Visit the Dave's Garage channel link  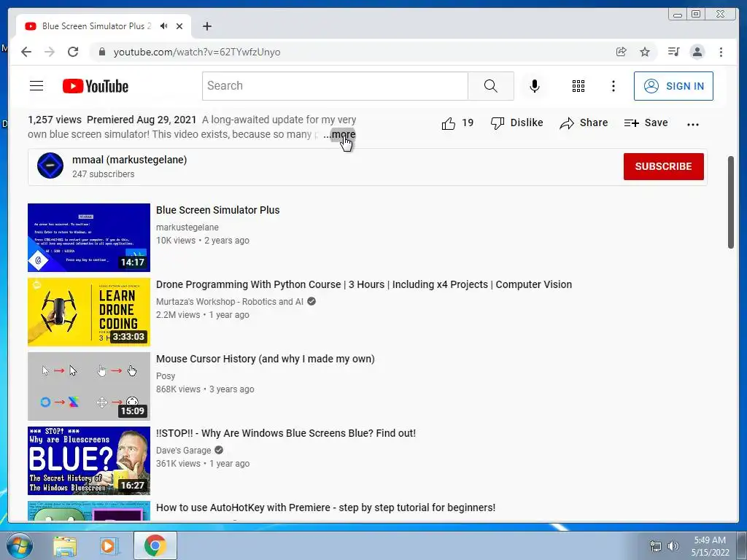(x=183, y=450)
